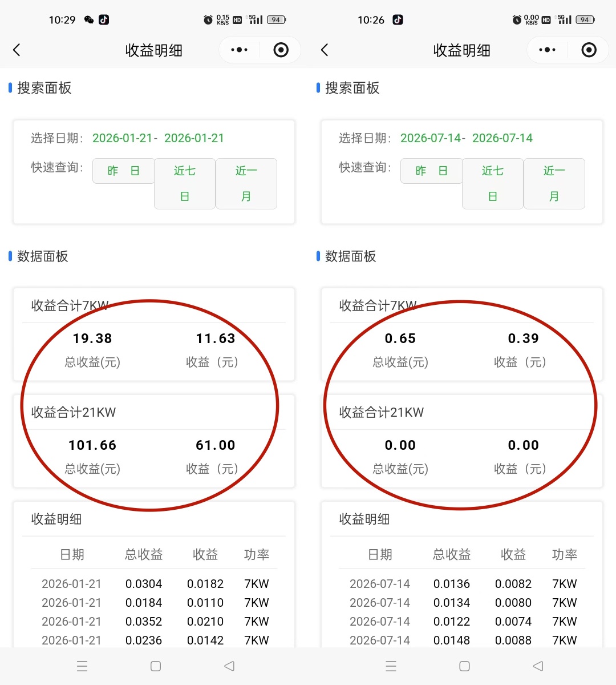Screen dimensions: 616x685
Task: Tap the back arrow on the left screen
Action: (17, 50)
